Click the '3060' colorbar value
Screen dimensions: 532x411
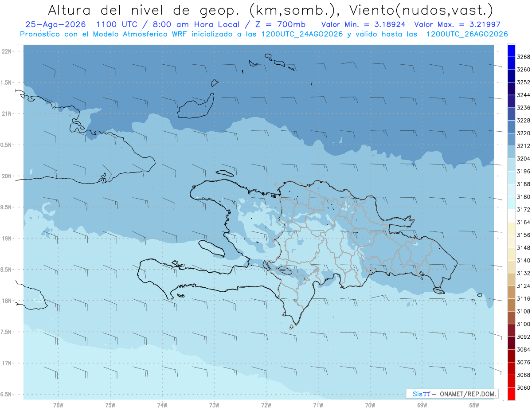point(524,388)
